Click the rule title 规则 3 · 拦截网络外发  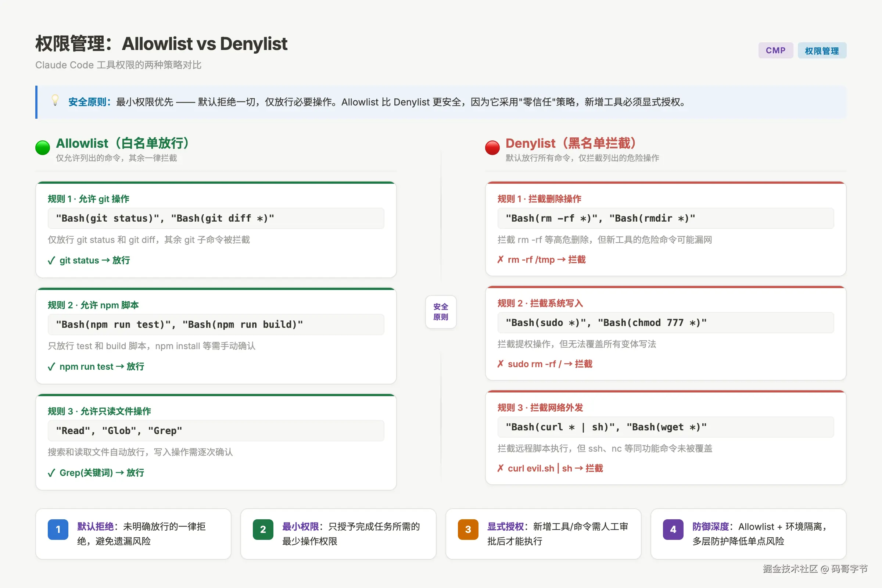(540, 407)
